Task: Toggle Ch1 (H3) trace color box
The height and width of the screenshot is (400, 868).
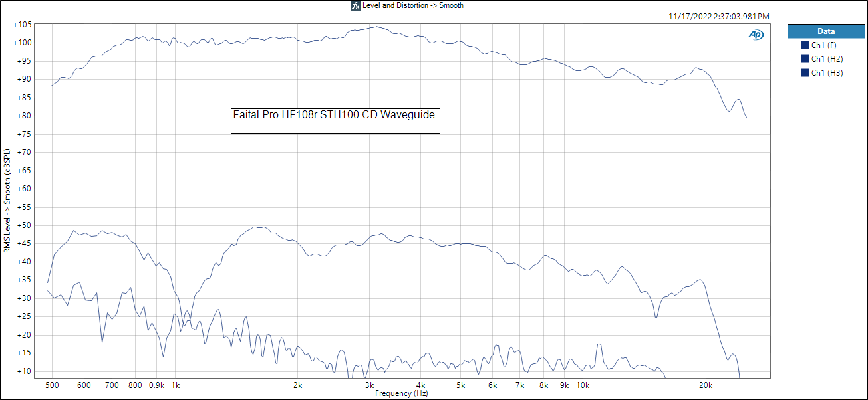Action: (x=805, y=73)
